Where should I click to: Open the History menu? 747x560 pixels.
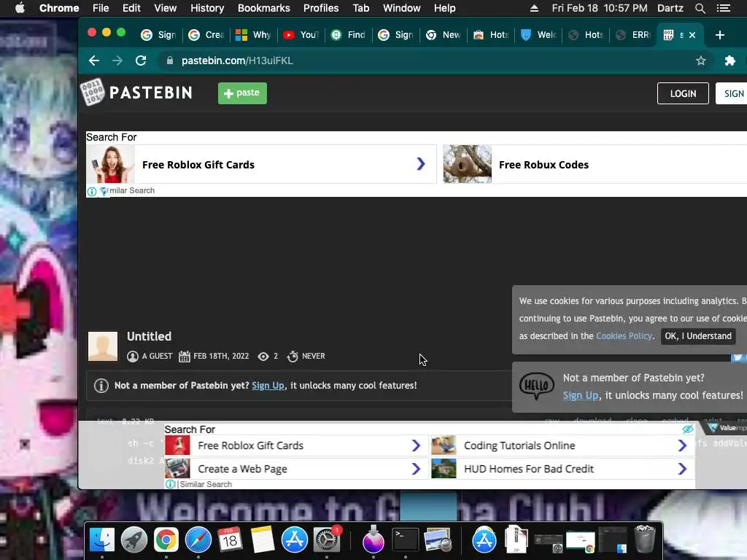(207, 8)
